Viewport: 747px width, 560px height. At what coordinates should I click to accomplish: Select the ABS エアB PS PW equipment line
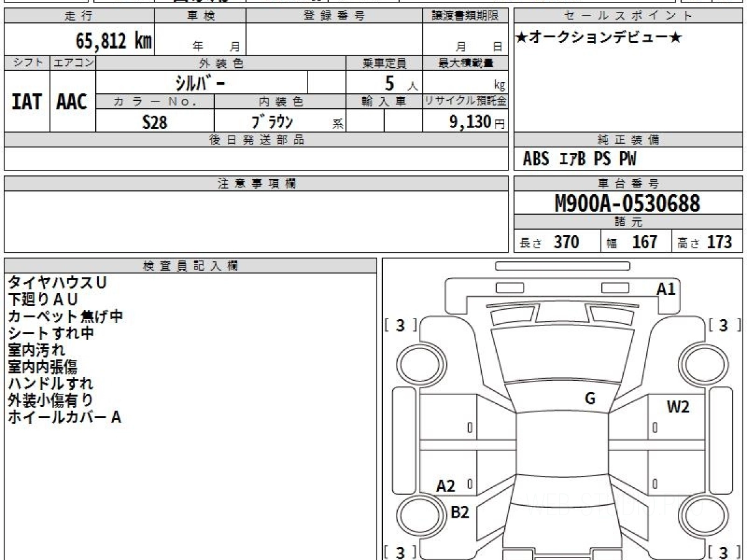(580, 159)
